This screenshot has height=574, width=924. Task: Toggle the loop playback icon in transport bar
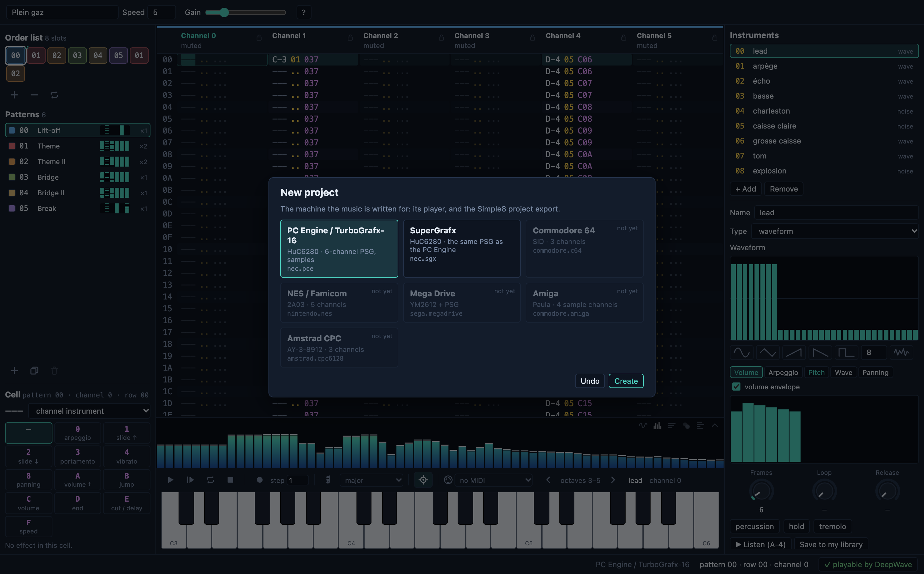click(x=210, y=480)
